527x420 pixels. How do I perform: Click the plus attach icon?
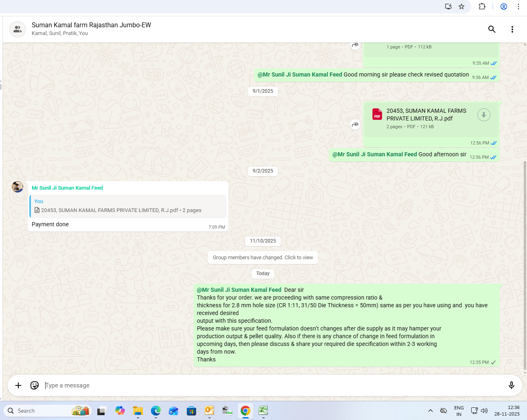(18, 385)
